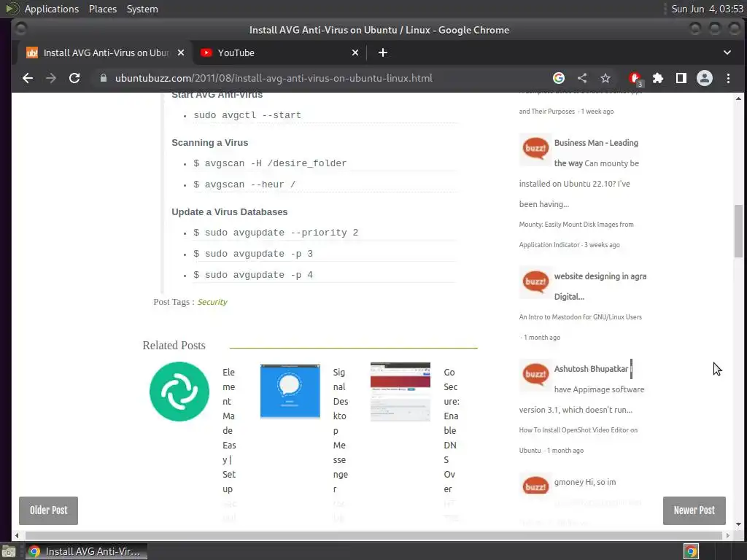This screenshot has width=747, height=560.
Task: Click the Older Post button
Action: point(49,510)
